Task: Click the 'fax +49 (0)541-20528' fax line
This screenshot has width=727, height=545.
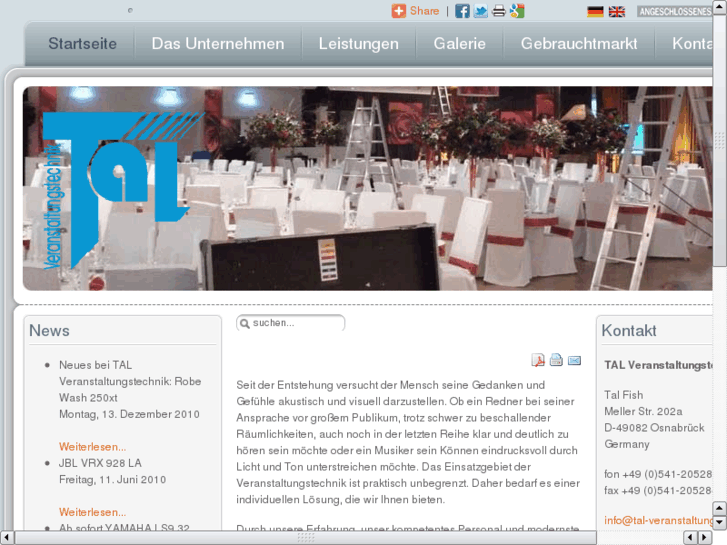Action: click(658, 490)
